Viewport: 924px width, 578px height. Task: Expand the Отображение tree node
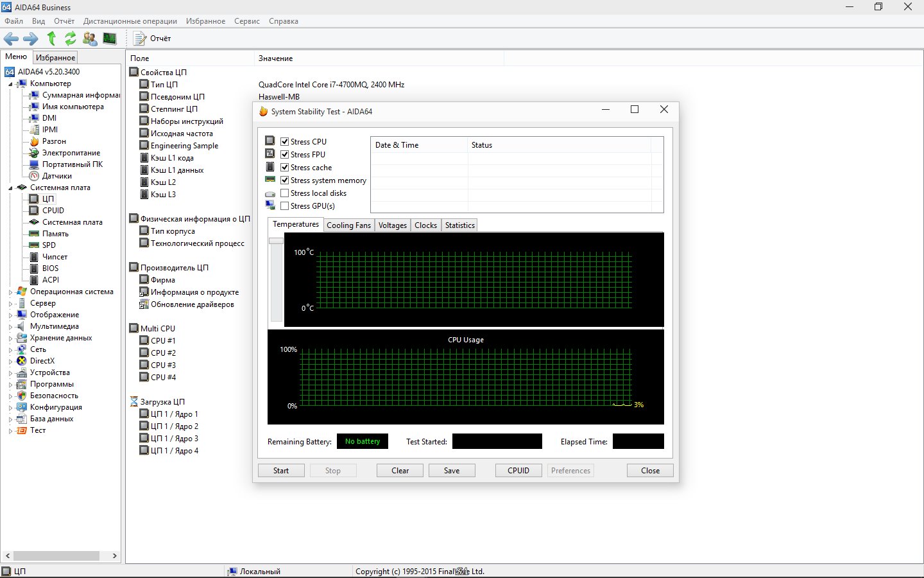point(10,315)
